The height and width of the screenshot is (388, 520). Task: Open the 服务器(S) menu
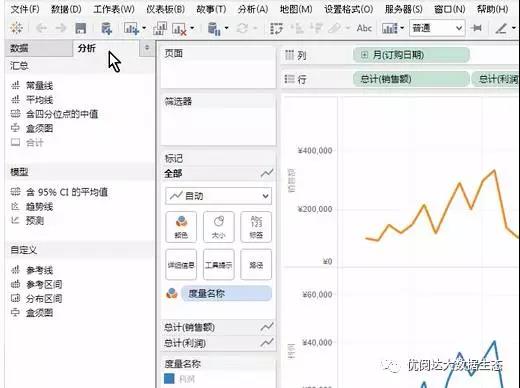403,9
